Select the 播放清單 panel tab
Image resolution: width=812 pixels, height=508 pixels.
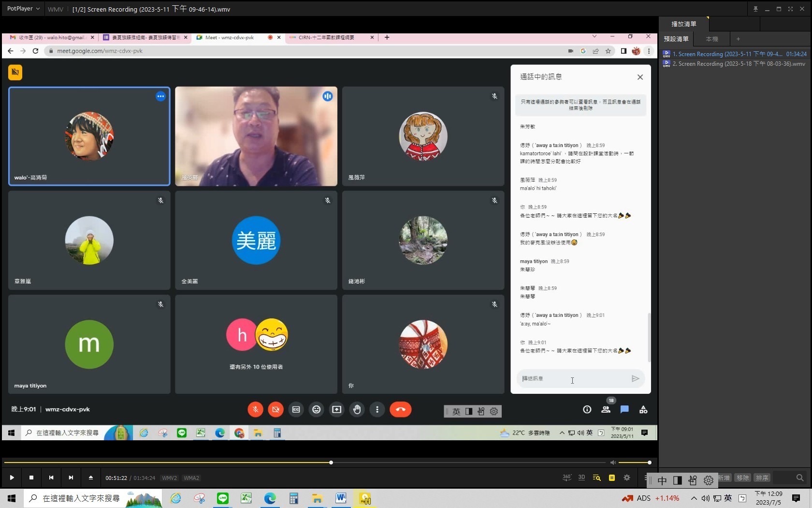tap(683, 24)
